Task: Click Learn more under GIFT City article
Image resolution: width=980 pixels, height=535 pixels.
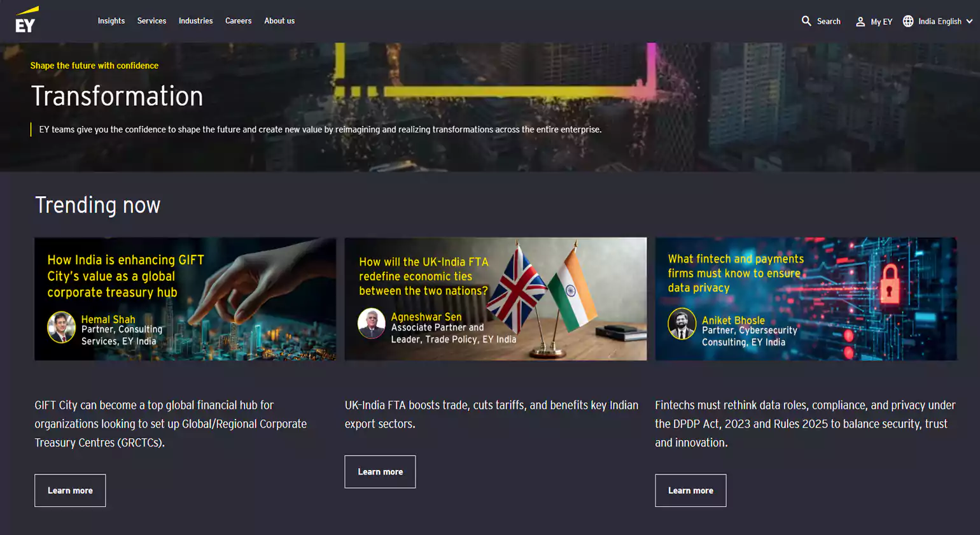Action: point(70,490)
